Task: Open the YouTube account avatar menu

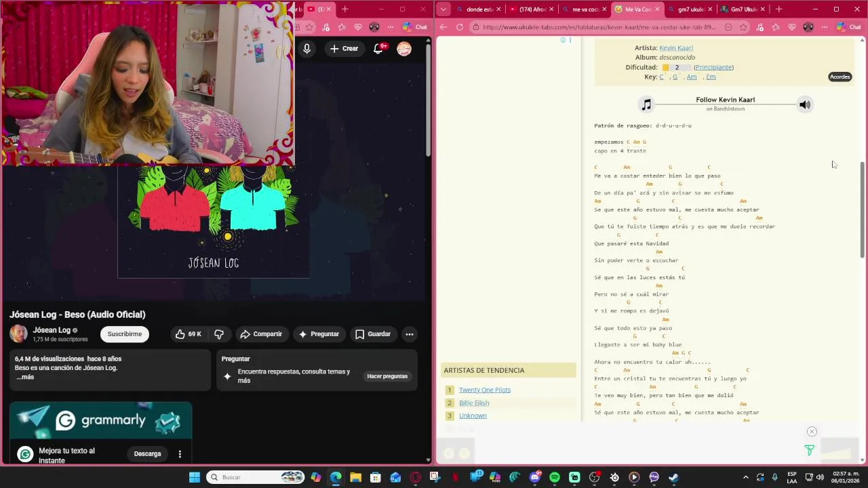Action: 404,49
